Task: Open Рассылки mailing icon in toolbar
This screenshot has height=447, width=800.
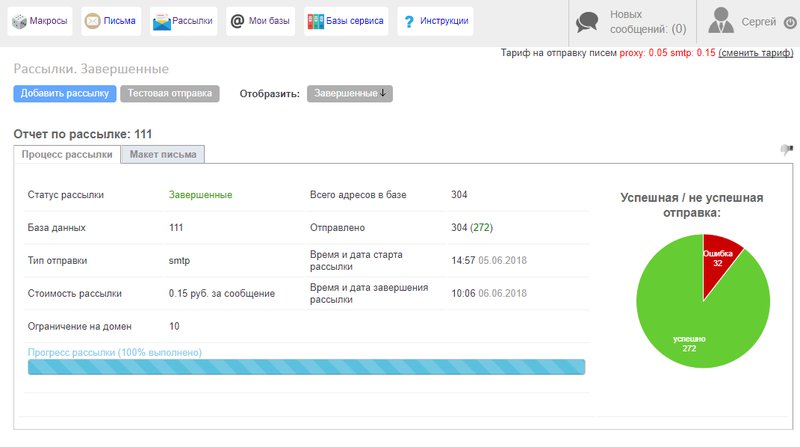Action: click(161, 21)
